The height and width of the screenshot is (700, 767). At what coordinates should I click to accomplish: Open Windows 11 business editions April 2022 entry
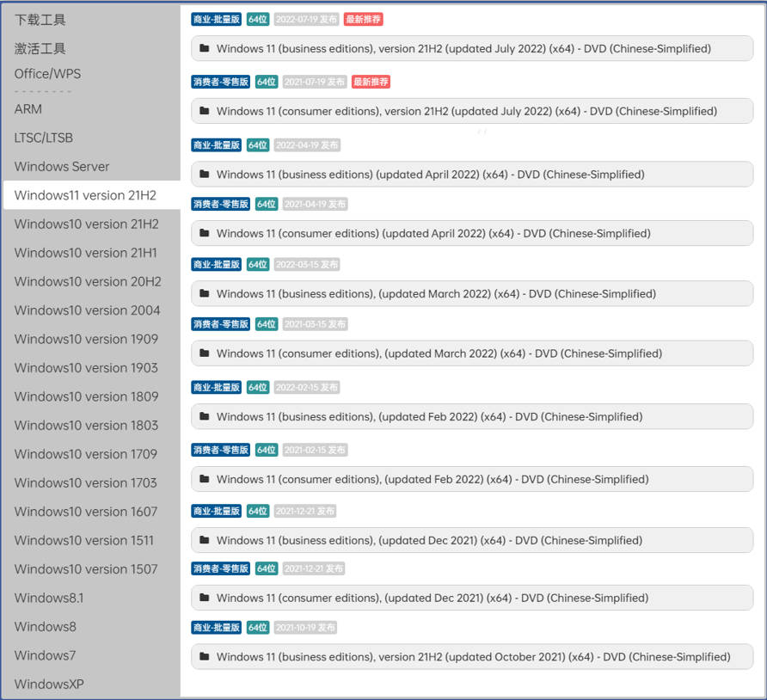(472, 175)
